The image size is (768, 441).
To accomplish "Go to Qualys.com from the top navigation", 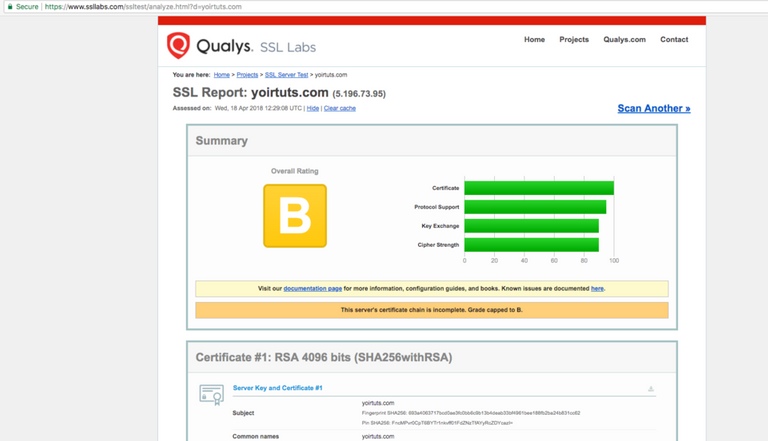I will point(624,40).
